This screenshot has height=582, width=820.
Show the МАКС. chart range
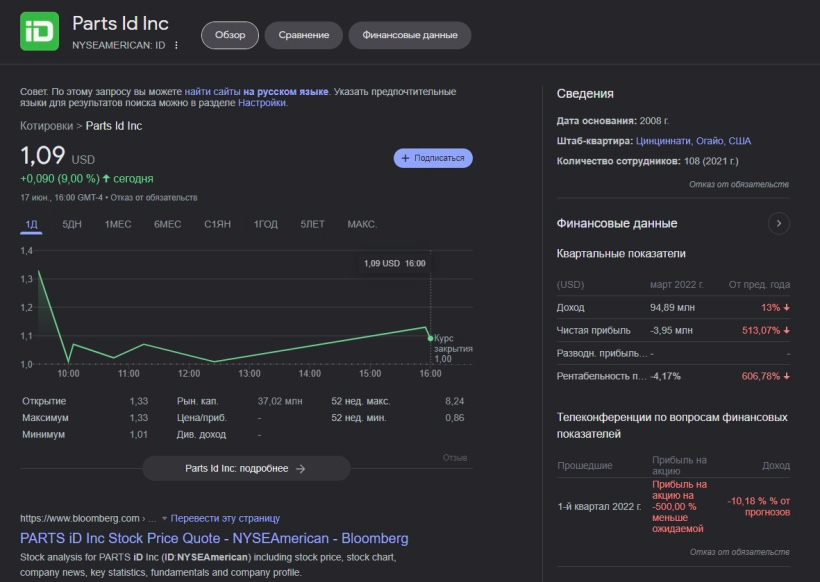tap(361, 224)
